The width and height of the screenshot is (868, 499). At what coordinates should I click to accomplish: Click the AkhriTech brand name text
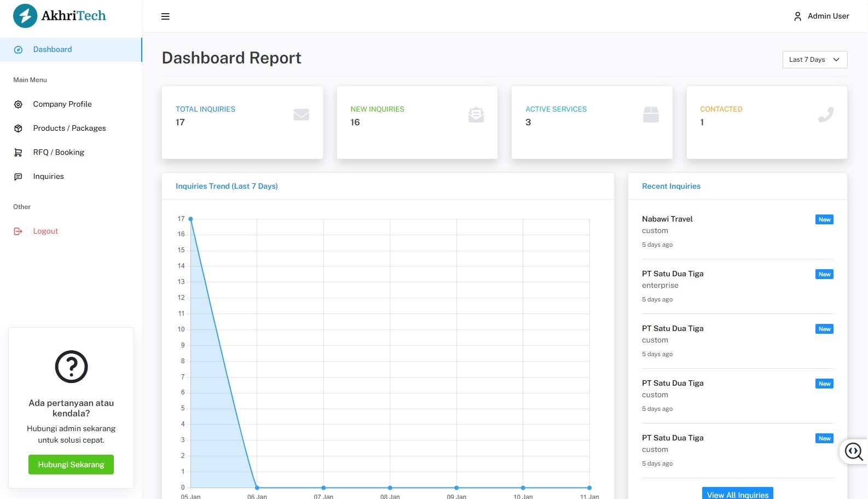point(74,16)
